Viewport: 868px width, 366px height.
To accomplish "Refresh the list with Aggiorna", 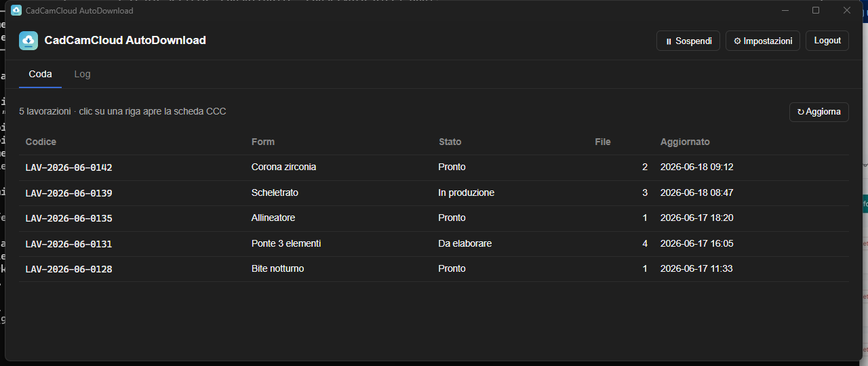I will click(819, 112).
